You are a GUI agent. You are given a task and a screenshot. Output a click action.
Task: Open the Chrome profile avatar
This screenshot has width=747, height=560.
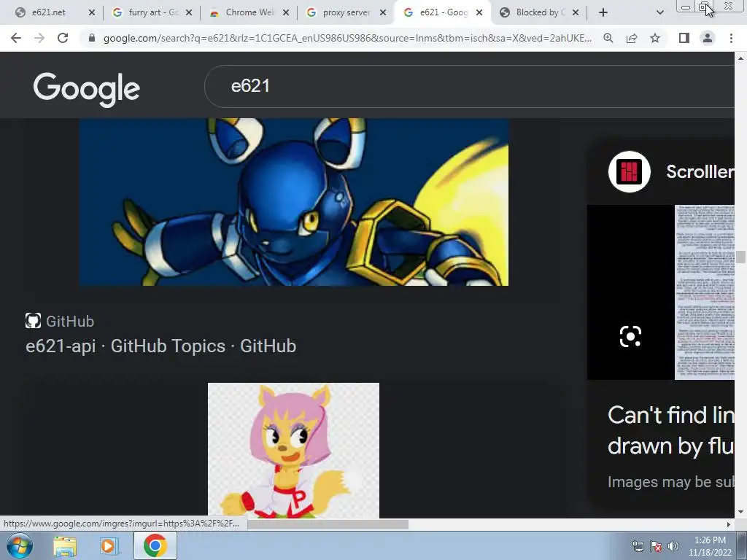708,38
